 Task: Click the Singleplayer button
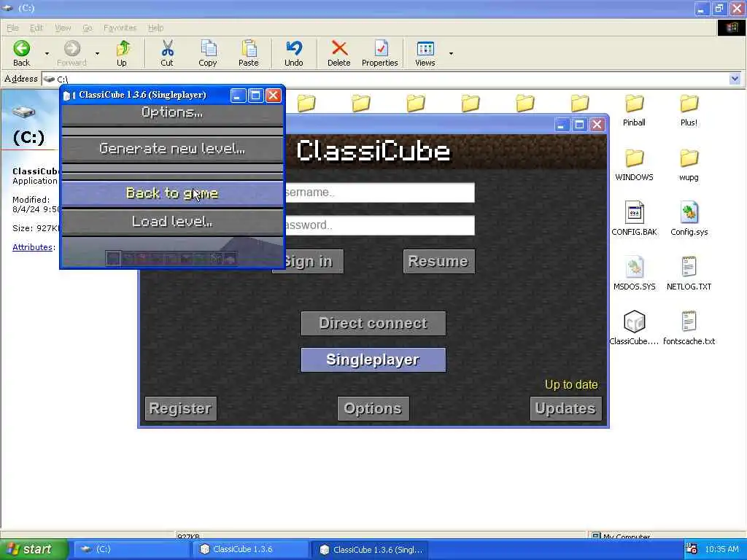[x=373, y=359]
